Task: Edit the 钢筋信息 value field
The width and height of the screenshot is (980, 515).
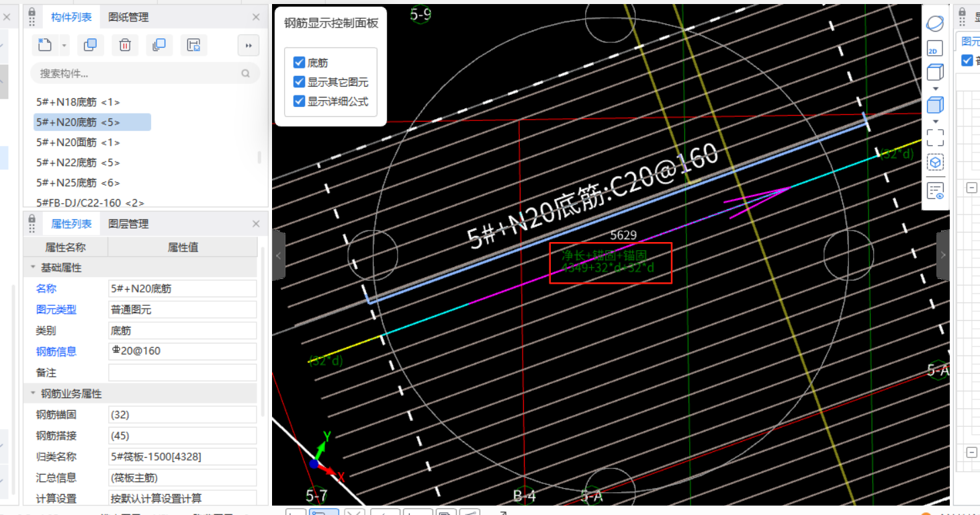Action: tap(183, 351)
